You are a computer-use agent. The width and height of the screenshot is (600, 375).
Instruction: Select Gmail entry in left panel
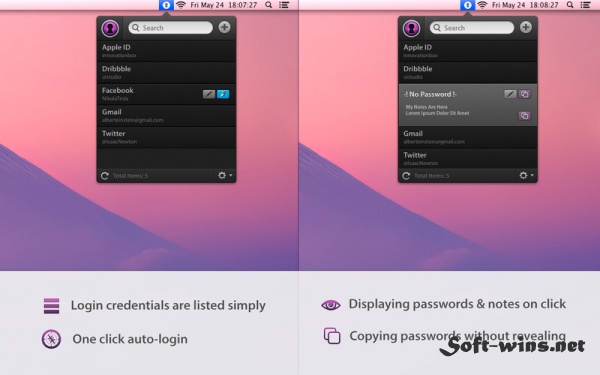166,116
